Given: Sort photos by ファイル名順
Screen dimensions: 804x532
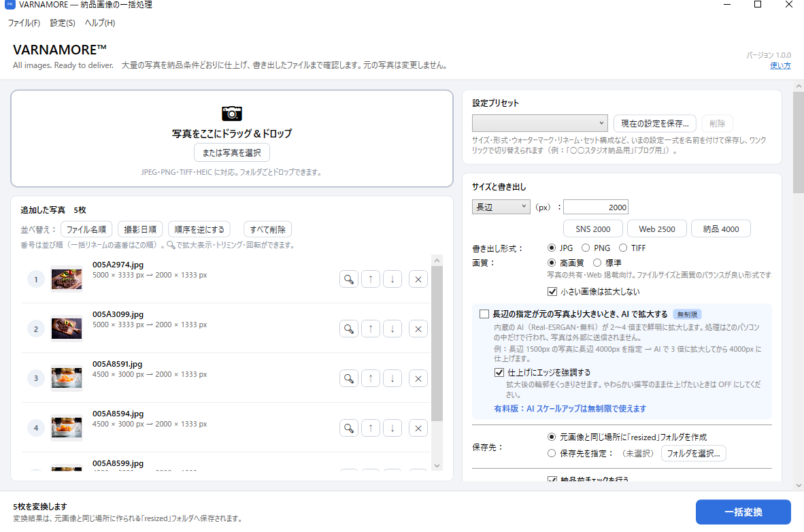Looking at the screenshot, I should click(x=86, y=229).
